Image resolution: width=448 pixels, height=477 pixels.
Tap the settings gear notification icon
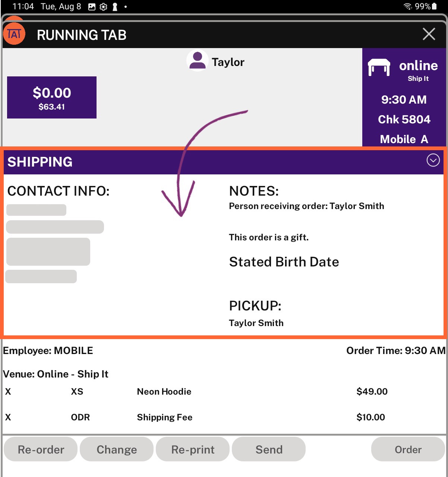point(104,7)
